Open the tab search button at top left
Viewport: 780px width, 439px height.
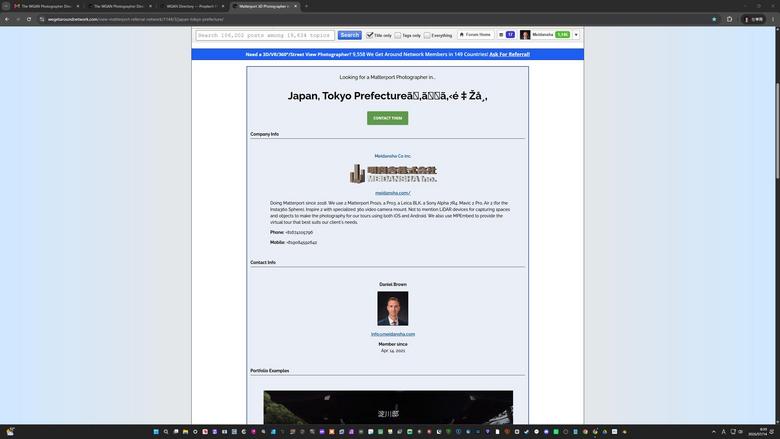[6, 6]
